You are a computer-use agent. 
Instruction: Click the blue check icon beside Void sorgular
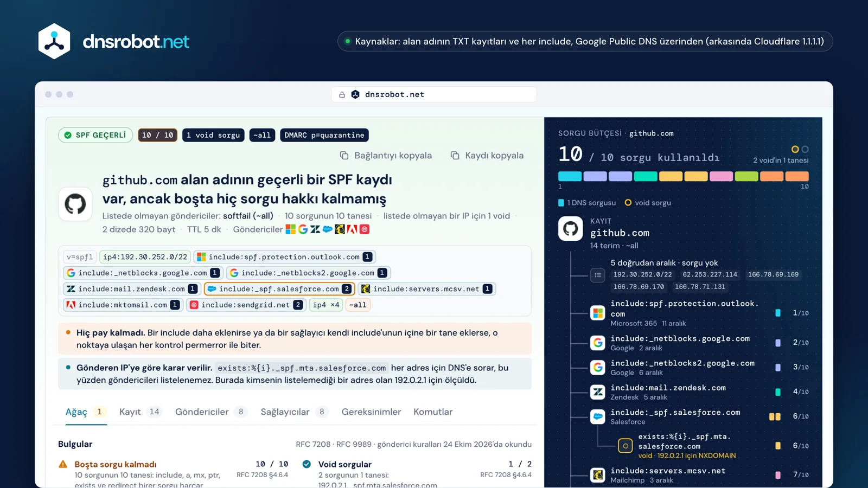(x=307, y=464)
